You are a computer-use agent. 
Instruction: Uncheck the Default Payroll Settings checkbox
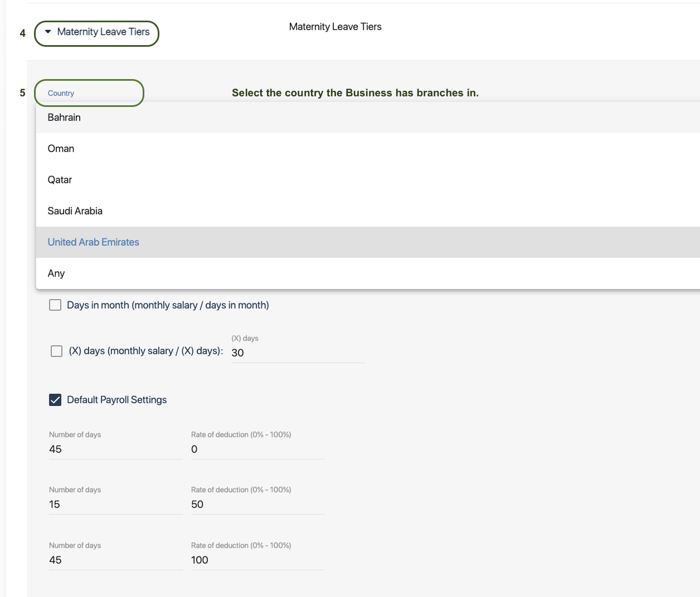click(x=55, y=400)
